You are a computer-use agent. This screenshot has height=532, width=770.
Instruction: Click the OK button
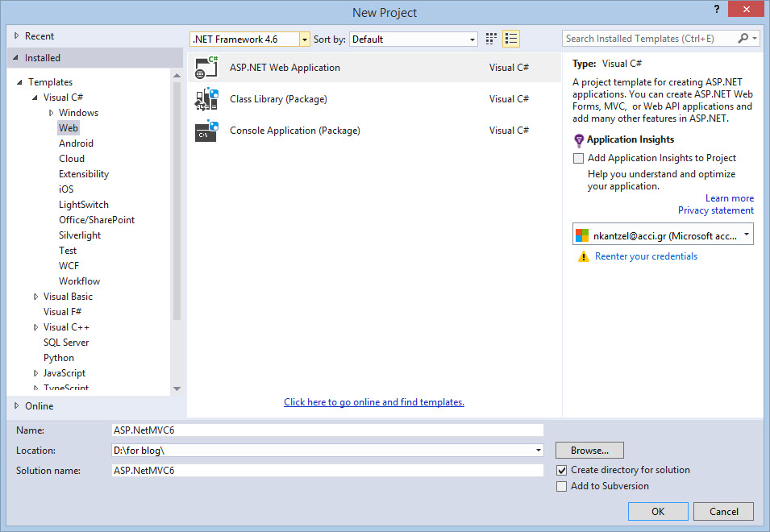658,511
